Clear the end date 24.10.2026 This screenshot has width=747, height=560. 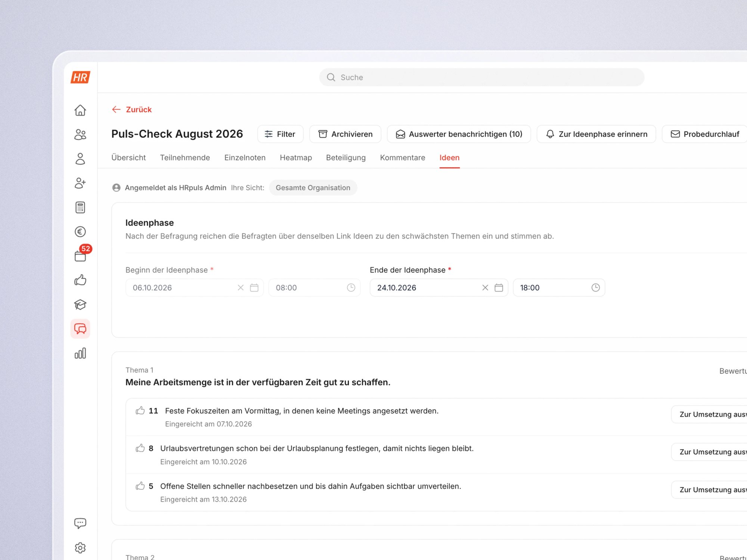point(485,287)
